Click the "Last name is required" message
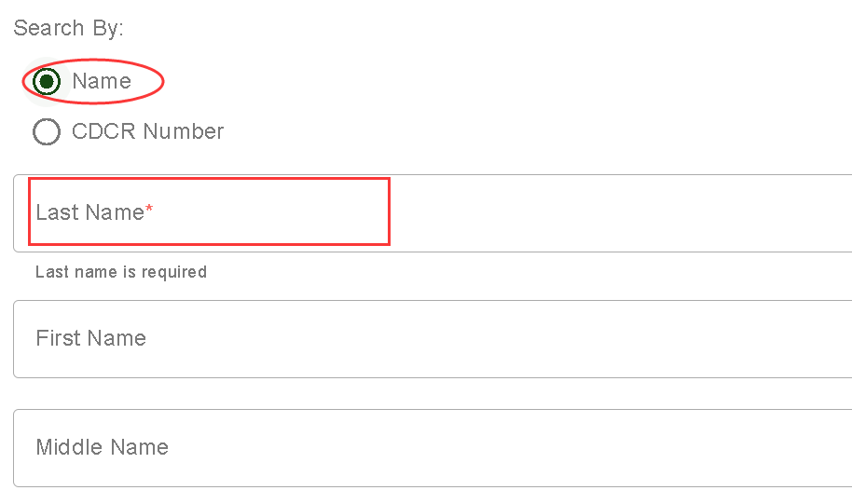This screenshot has width=852, height=504. [120, 272]
